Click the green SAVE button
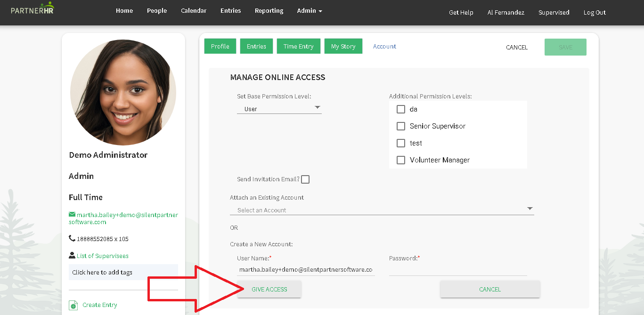Viewport: 644px width, 315px height. (x=565, y=47)
